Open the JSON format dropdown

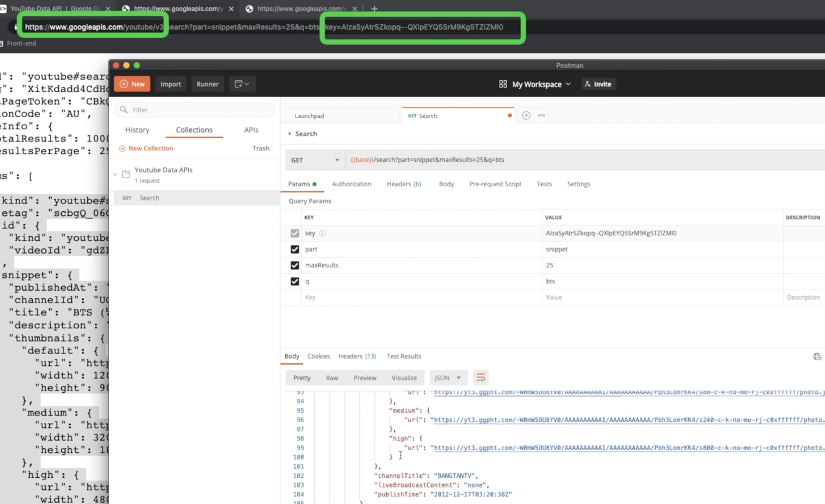click(448, 378)
